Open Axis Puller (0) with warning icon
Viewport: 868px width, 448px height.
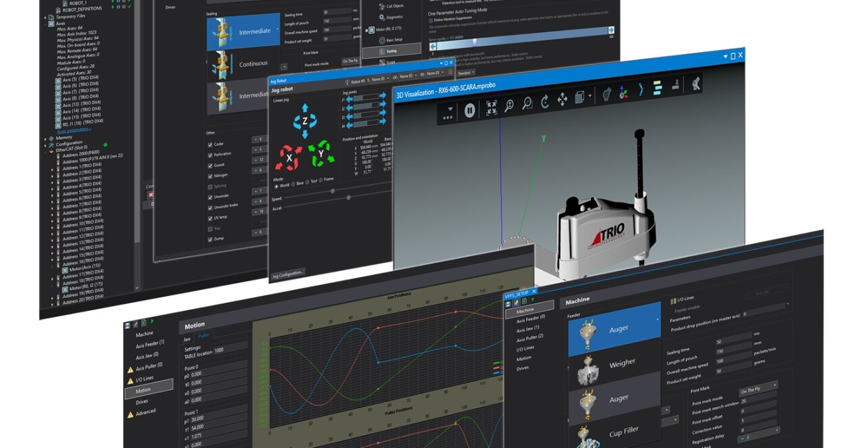pos(150,367)
